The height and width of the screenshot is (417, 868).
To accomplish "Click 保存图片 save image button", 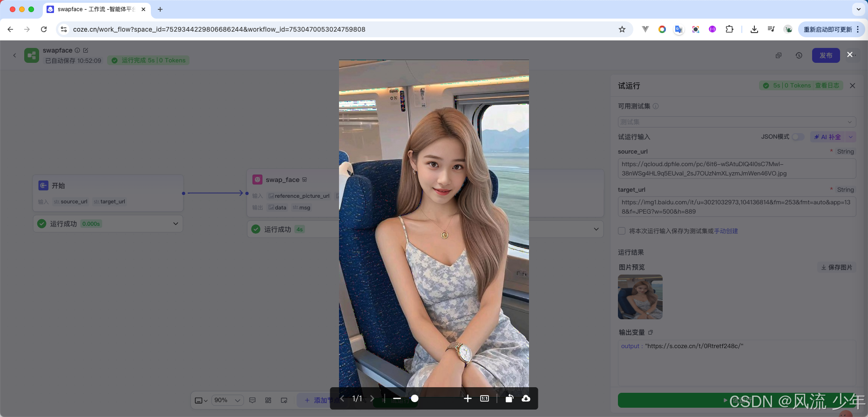I will pos(837,267).
